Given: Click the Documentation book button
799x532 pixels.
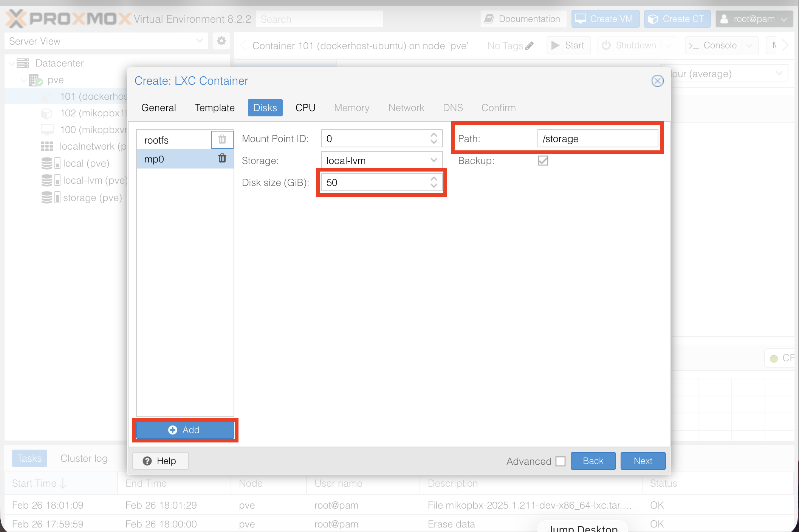Looking at the screenshot, I should (523, 19).
